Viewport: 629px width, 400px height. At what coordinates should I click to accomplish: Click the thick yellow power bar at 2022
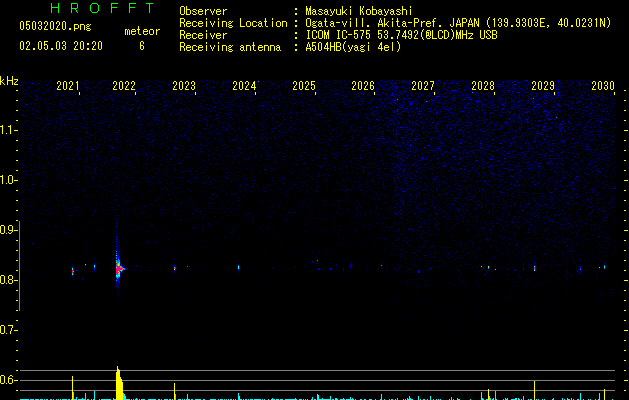[119, 383]
